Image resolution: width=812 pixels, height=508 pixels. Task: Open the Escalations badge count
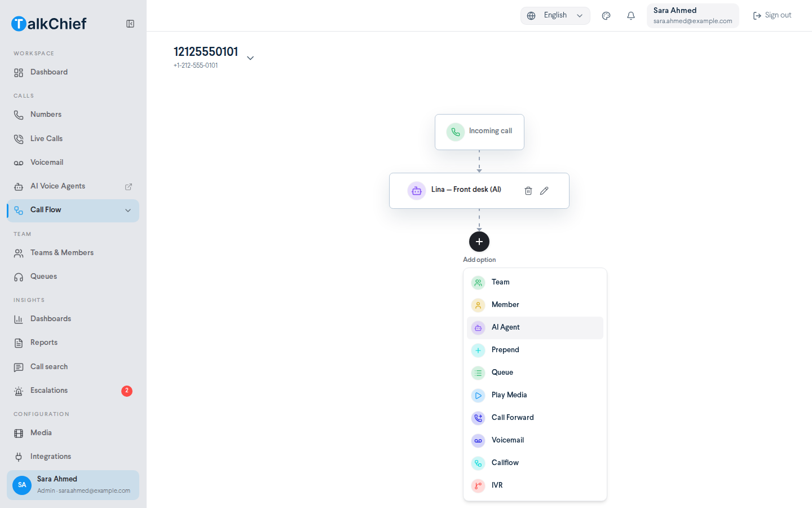127,391
